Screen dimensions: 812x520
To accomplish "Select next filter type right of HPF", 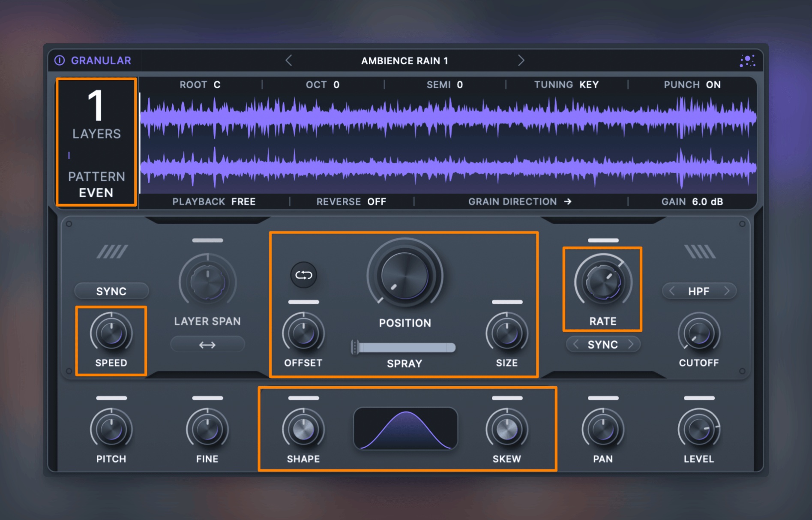I will tap(727, 291).
